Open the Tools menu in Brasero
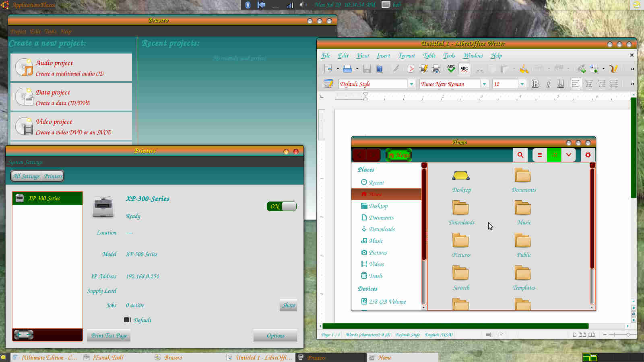 (50, 31)
